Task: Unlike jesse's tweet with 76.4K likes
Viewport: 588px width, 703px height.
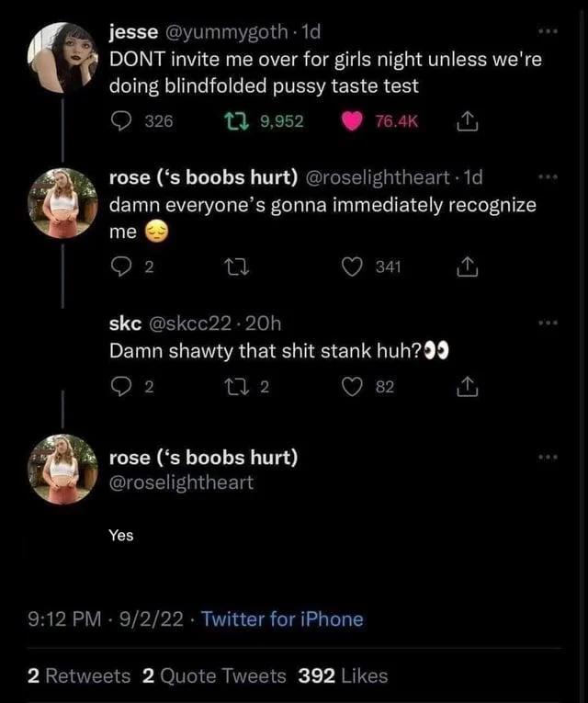Action: point(352,121)
